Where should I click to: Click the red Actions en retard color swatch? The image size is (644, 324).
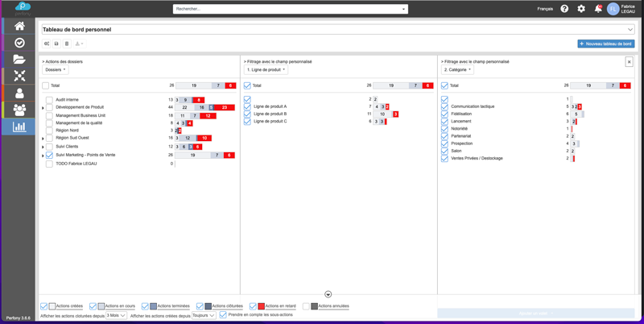261,306
